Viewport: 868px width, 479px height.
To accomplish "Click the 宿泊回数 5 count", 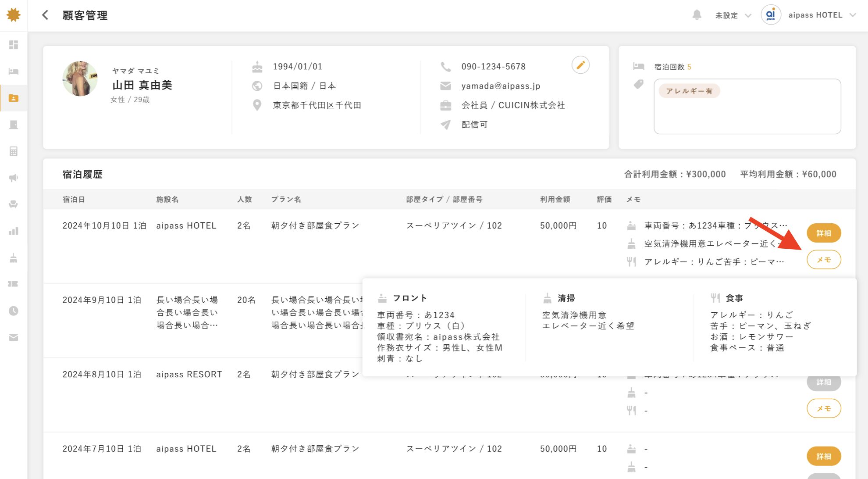I will [x=672, y=67].
